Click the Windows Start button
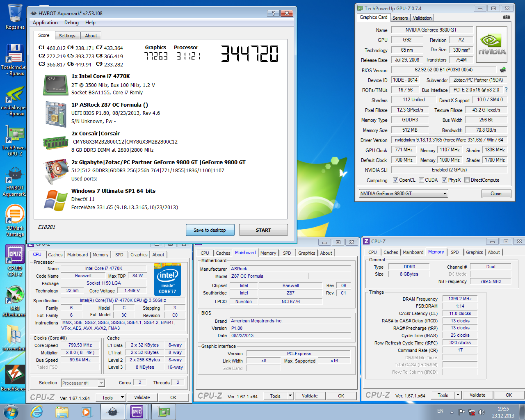The height and width of the screenshot is (420, 525). click(11, 412)
